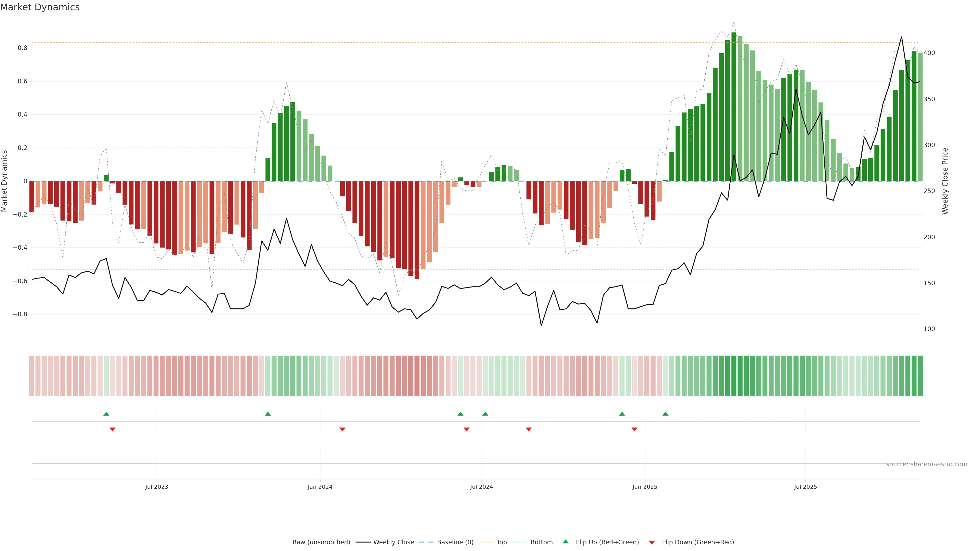Click the rightmost red flip-down triangle marker

[x=634, y=429]
